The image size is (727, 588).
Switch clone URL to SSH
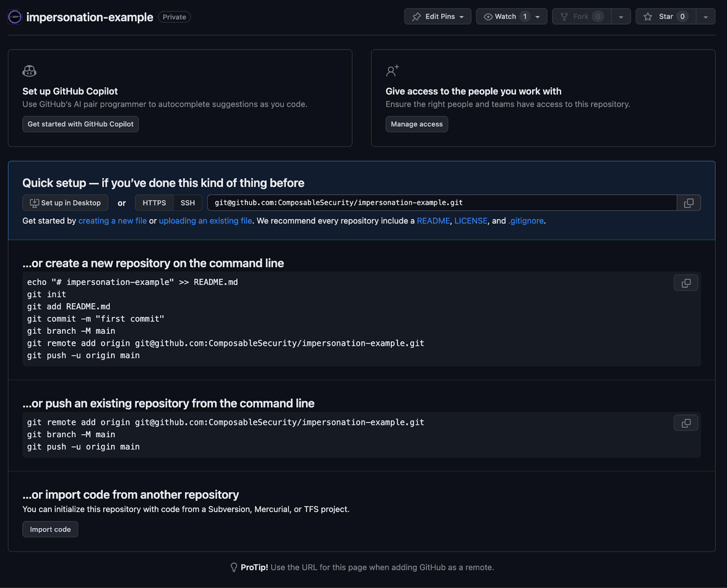click(x=188, y=203)
